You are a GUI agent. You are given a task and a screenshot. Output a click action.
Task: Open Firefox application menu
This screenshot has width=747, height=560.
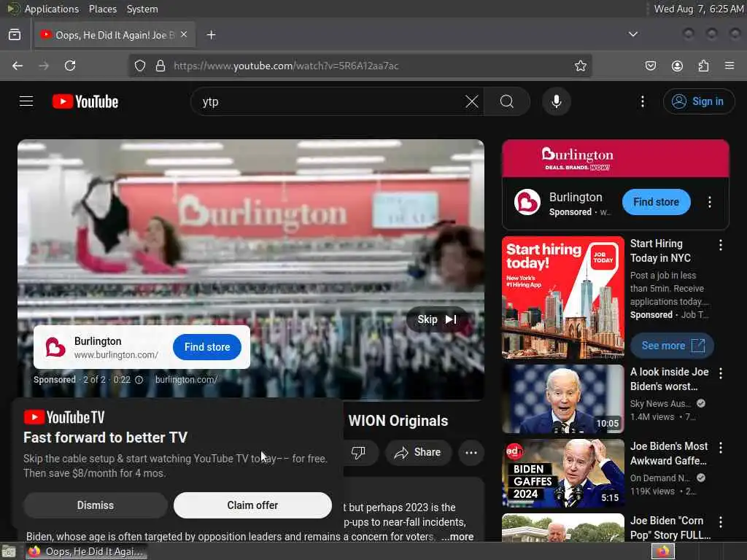[x=729, y=66]
